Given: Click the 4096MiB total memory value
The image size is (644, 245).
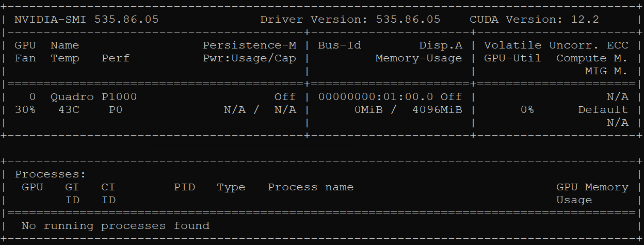Looking at the screenshot, I should coord(437,110).
